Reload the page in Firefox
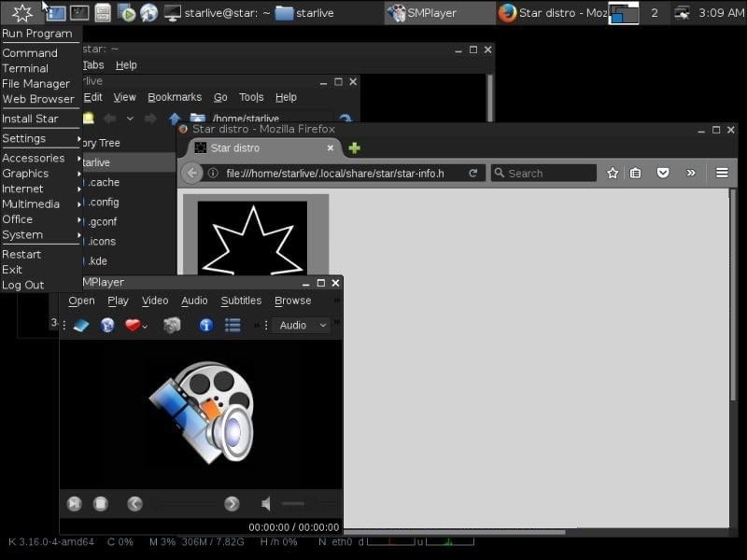Viewport: 747px width, 560px height. [x=473, y=174]
